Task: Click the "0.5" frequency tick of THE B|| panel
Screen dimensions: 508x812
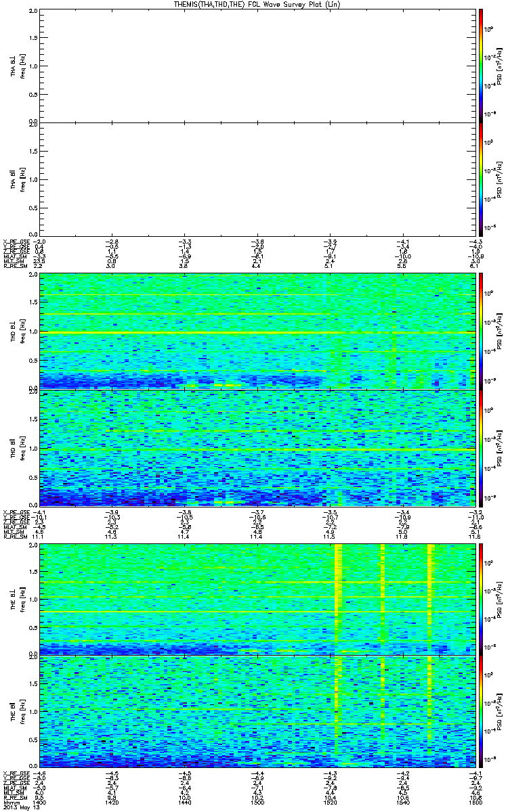Action: pyautogui.click(x=33, y=741)
